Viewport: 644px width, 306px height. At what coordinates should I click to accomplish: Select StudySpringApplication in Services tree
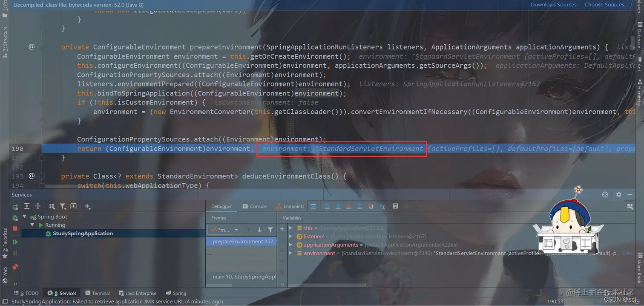(x=83, y=233)
